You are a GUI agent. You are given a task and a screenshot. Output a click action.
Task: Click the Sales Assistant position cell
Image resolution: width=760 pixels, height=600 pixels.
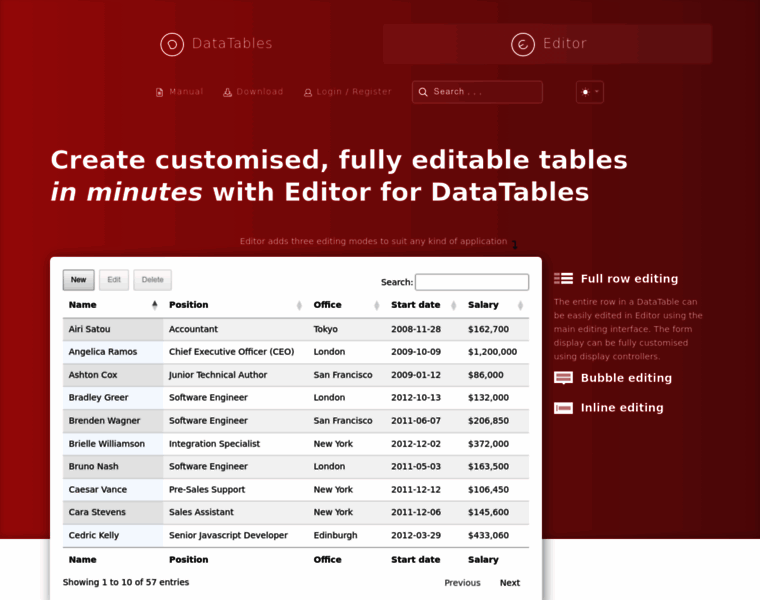coord(236,513)
